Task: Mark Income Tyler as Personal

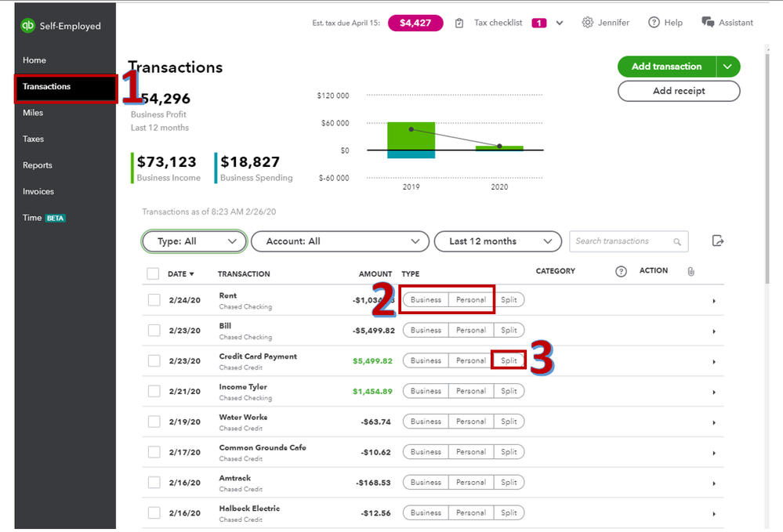Action: (471, 391)
